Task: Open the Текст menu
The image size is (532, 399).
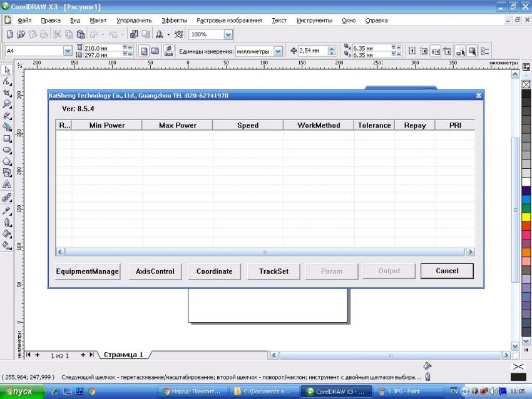Action: 279,20
